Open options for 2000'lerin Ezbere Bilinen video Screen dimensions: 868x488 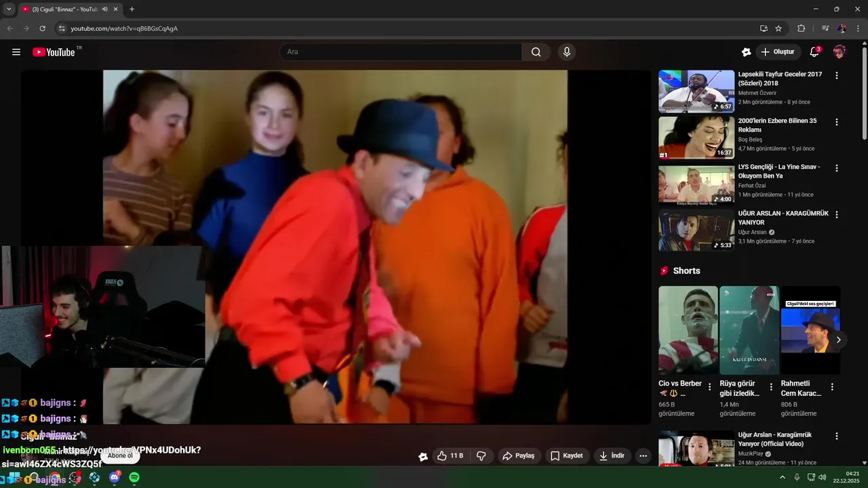coord(836,122)
